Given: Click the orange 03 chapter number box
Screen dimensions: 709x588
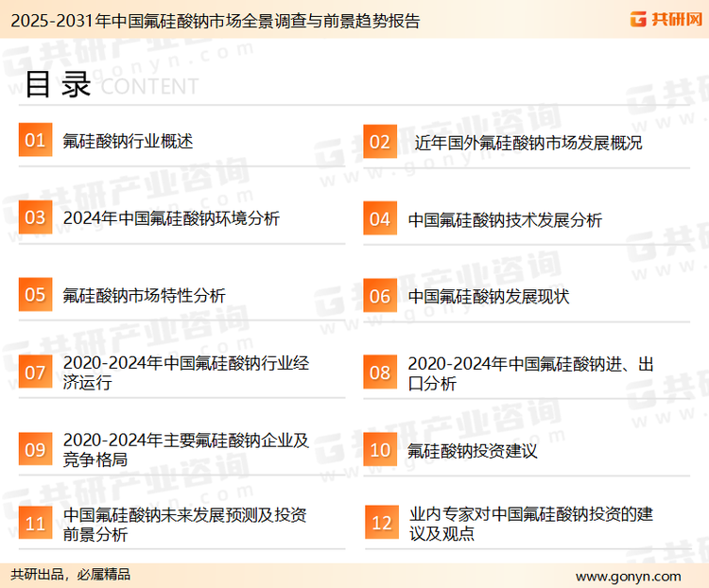Looking at the screenshot, I should click(35, 217).
